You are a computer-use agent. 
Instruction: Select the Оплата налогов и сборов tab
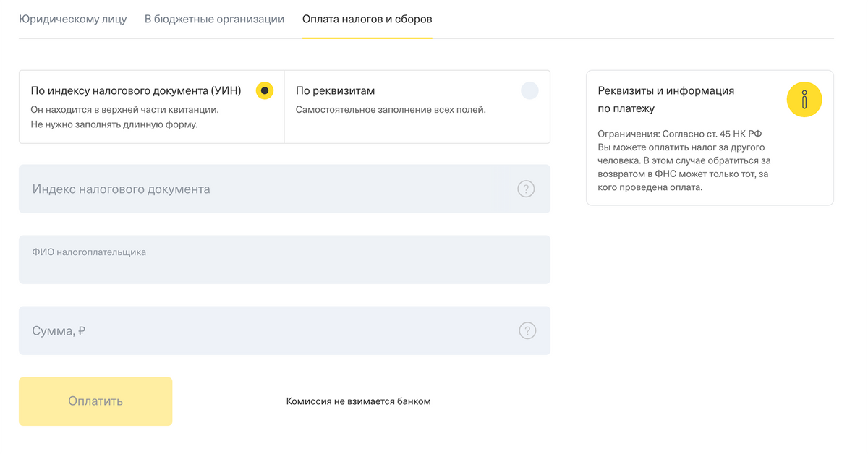pos(367,20)
